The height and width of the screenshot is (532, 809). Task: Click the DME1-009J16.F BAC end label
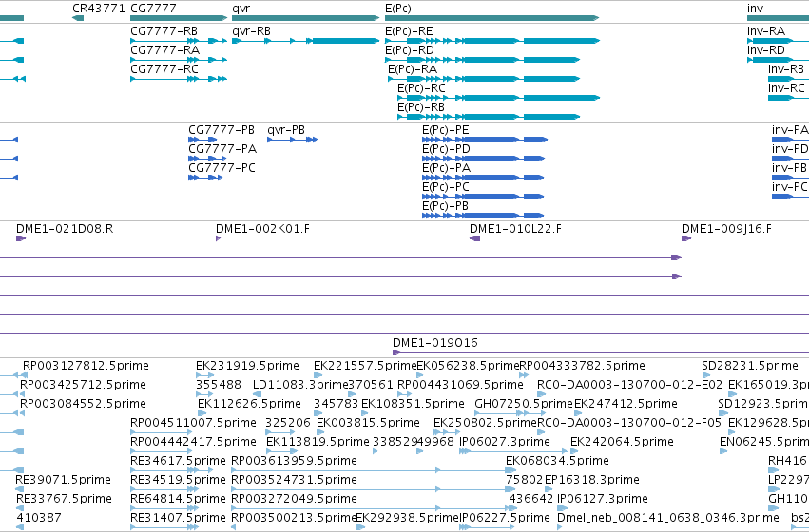pos(726,229)
